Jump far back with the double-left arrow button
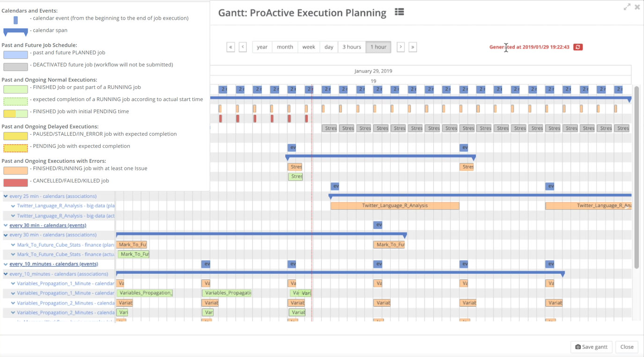 [230, 47]
